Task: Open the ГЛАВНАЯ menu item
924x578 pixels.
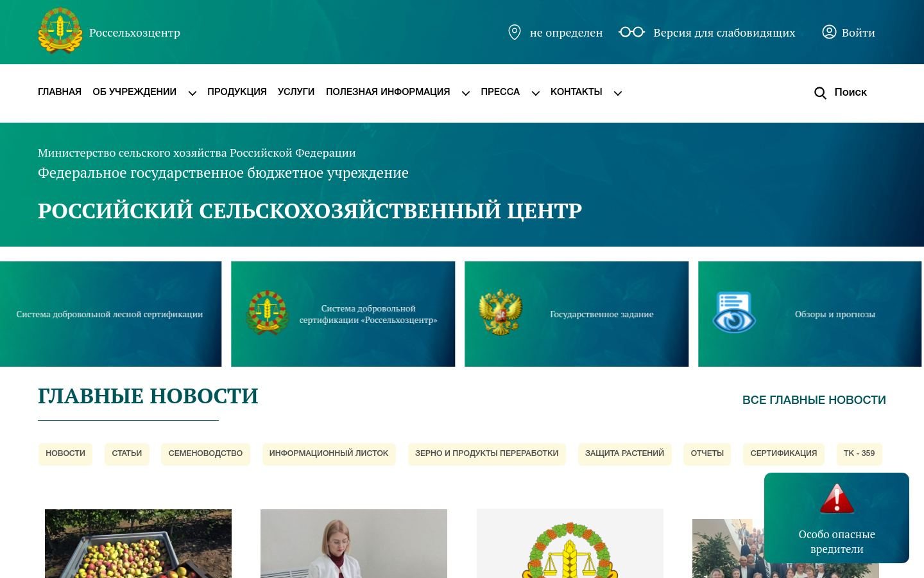Action: pyautogui.click(x=60, y=92)
